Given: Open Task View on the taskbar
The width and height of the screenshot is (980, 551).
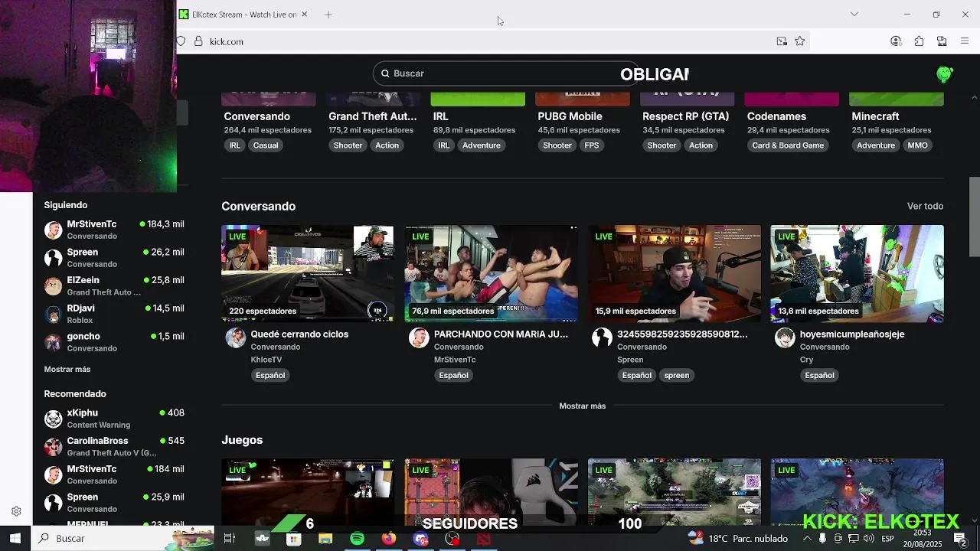Looking at the screenshot, I should (229, 539).
